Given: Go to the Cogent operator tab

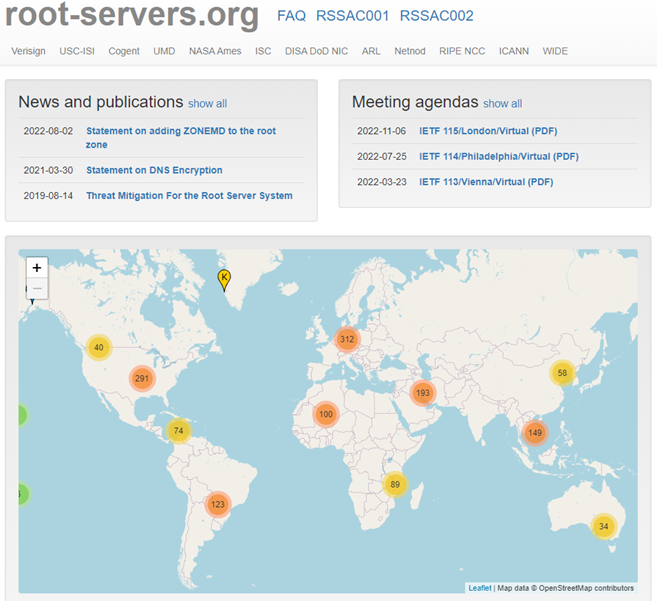Looking at the screenshot, I should (124, 51).
